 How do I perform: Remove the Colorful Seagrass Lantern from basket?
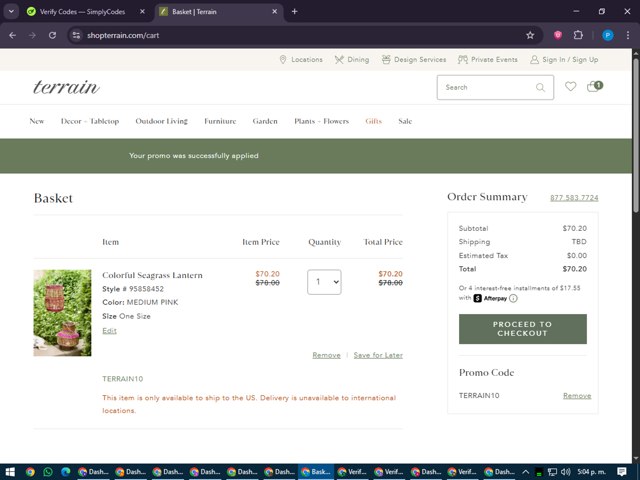tap(326, 355)
